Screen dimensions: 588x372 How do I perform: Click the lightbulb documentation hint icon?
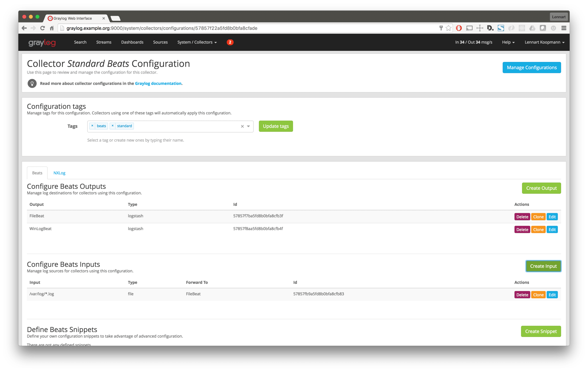pyautogui.click(x=32, y=84)
